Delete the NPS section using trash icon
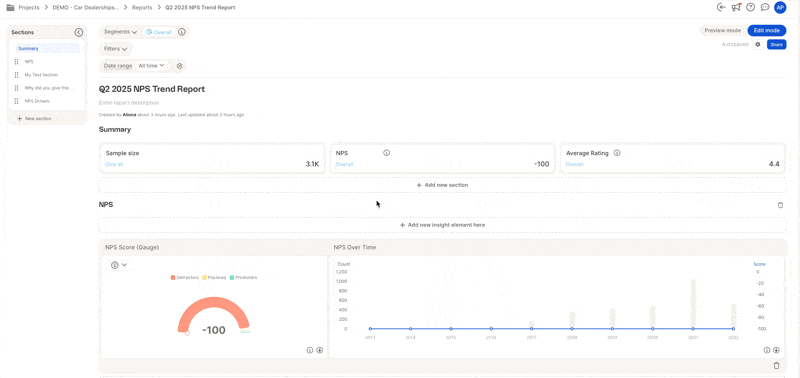Image resolution: width=800 pixels, height=378 pixels. tap(780, 205)
